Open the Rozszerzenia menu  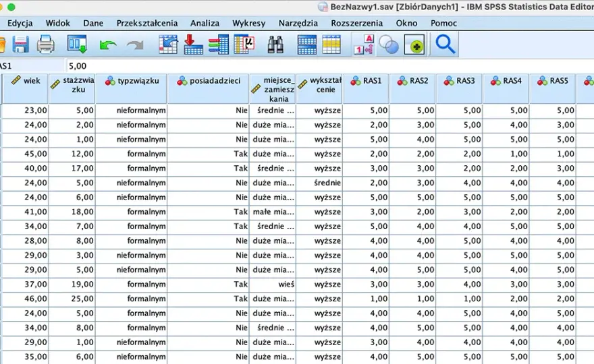click(x=357, y=23)
